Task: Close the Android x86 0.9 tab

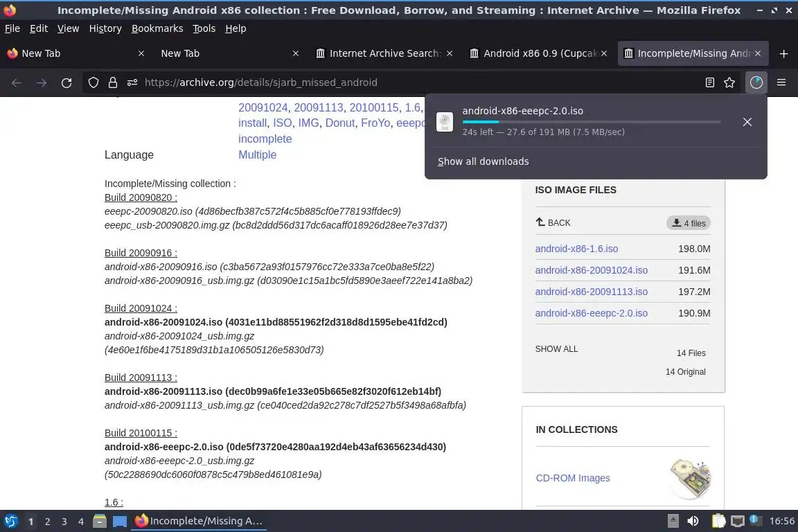Action: tap(603, 53)
